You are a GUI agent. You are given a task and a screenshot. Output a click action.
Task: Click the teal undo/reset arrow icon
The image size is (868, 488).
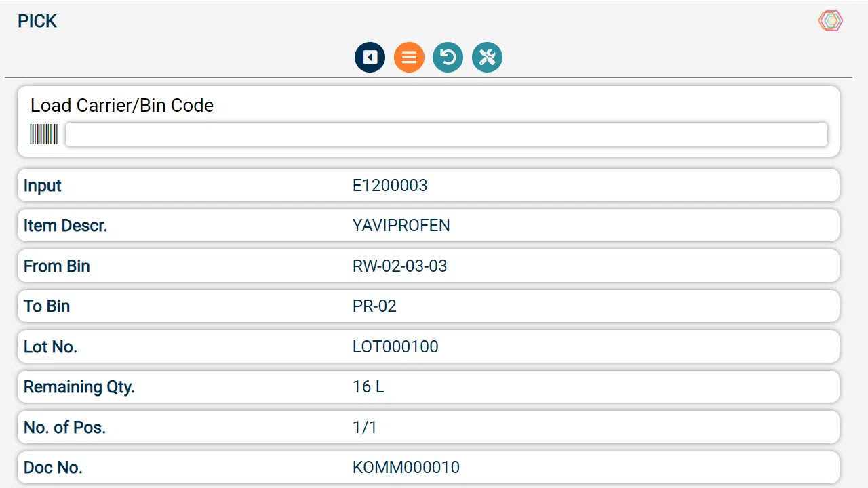(448, 58)
